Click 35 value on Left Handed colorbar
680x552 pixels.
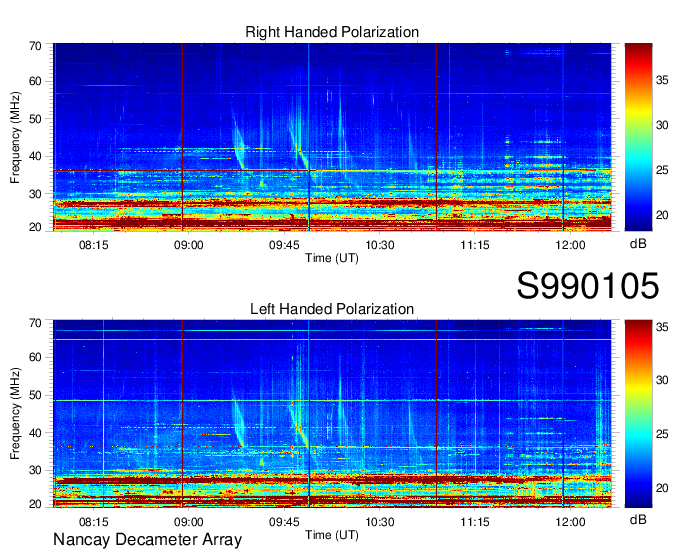click(x=662, y=327)
